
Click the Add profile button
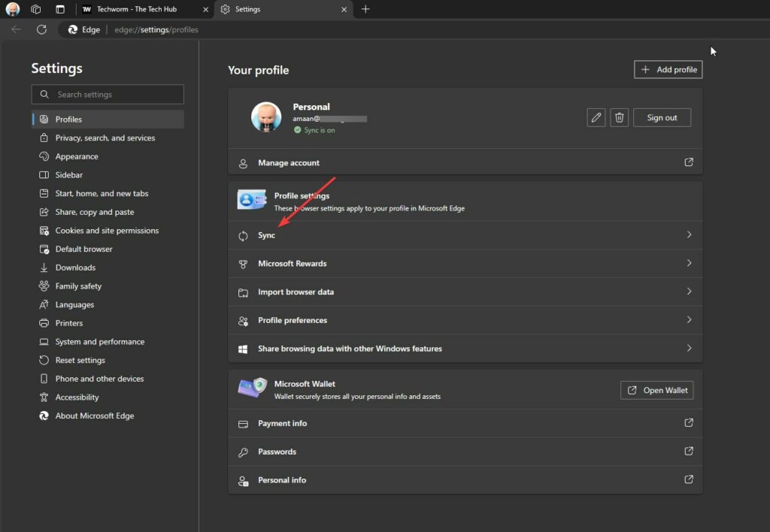tap(668, 70)
